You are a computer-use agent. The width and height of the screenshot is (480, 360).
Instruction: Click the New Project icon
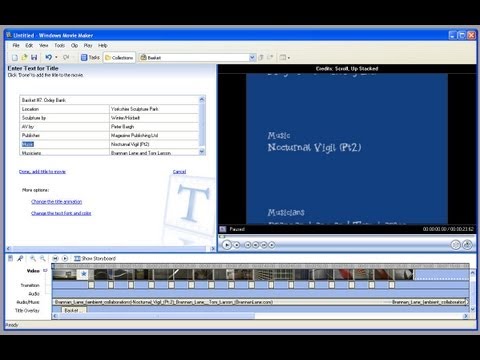[15, 58]
